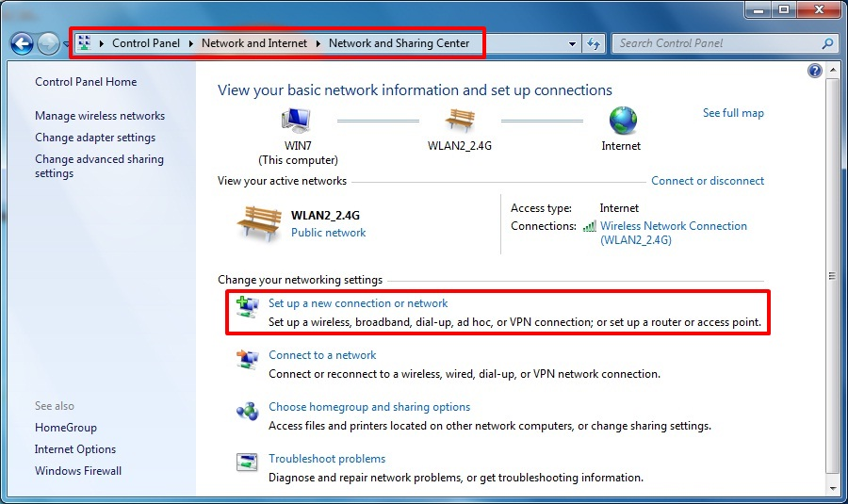This screenshot has height=504, width=848.
Task: Open Change adapter settings
Action: pyautogui.click(x=95, y=138)
